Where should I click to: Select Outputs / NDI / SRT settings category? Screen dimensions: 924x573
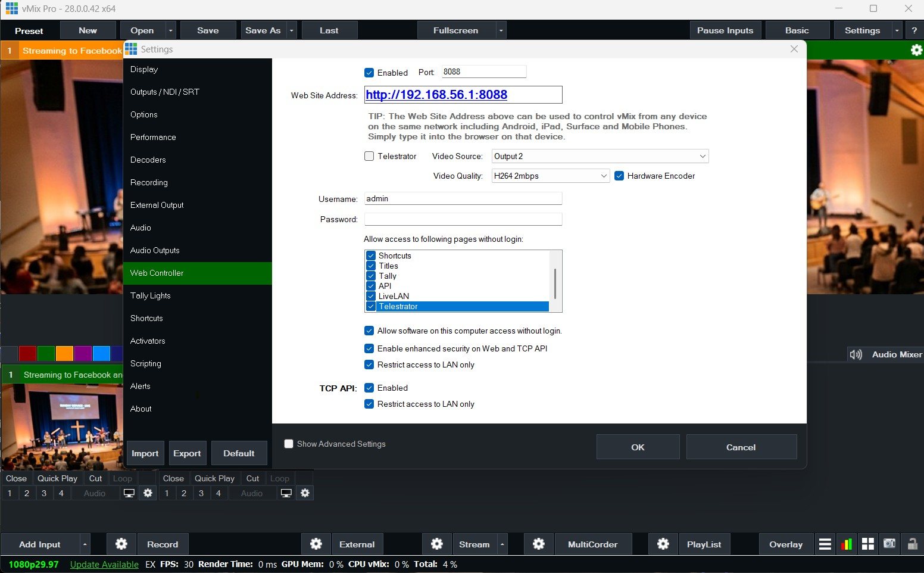point(198,92)
